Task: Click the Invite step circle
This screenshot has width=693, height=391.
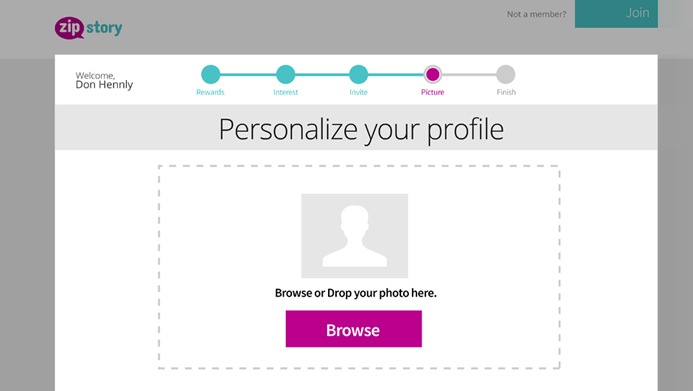Action: [x=358, y=74]
